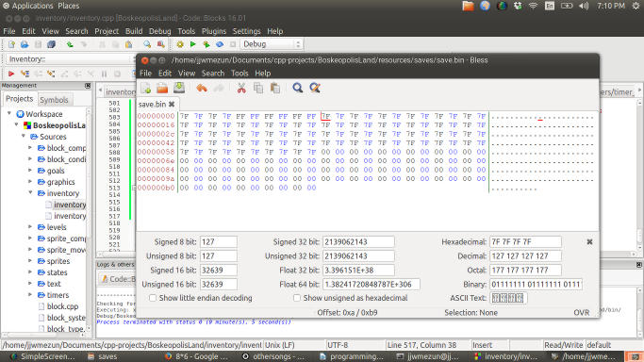The height and width of the screenshot is (362, 644).
Task: Open Bless File menu
Action: 145,74
